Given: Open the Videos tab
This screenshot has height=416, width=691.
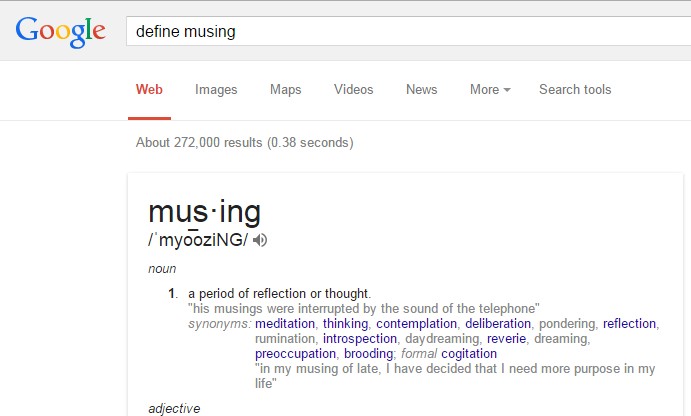Looking at the screenshot, I should click(353, 90).
